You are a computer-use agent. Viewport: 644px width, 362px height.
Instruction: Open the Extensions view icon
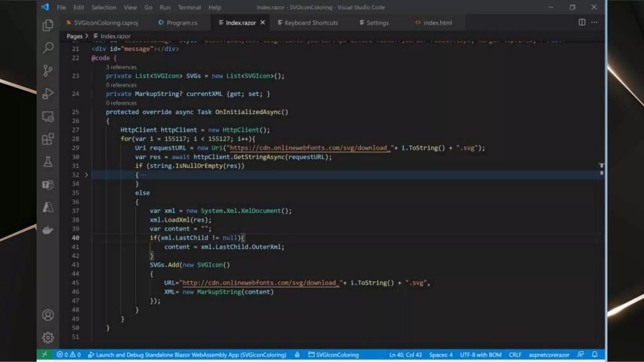point(48,139)
